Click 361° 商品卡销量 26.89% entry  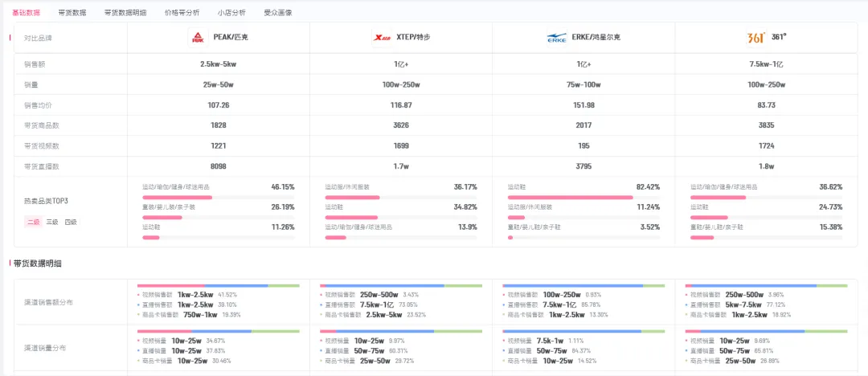coord(732,361)
